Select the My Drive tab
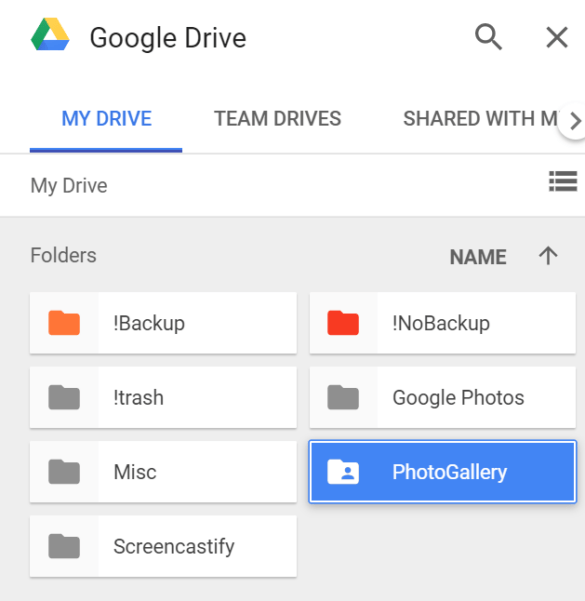Viewport: 585px width, 601px height. (x=107, y=118)
